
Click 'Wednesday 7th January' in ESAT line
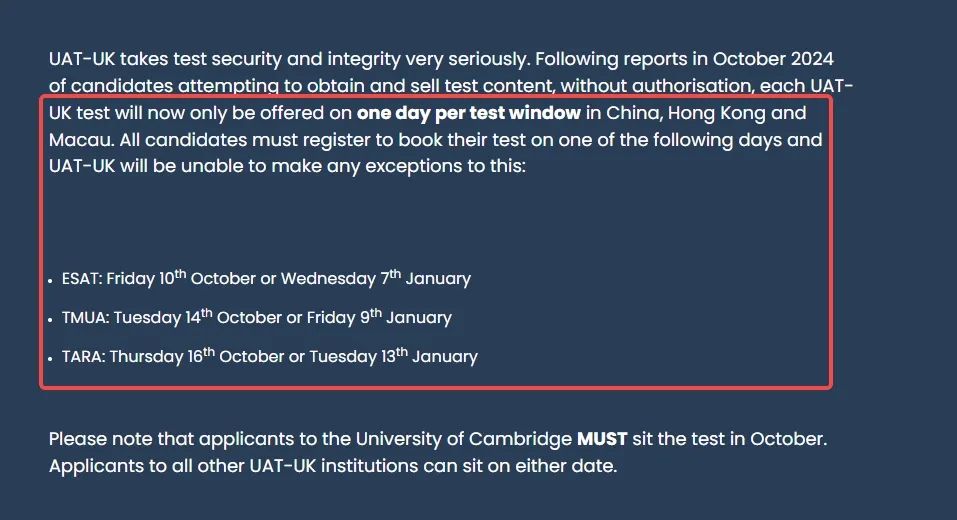click(375, 278)
